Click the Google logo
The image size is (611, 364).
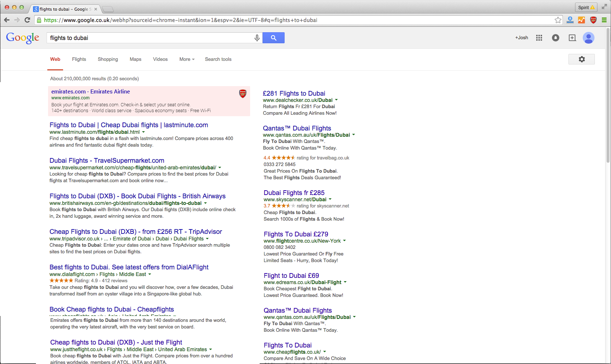(23, 38)
